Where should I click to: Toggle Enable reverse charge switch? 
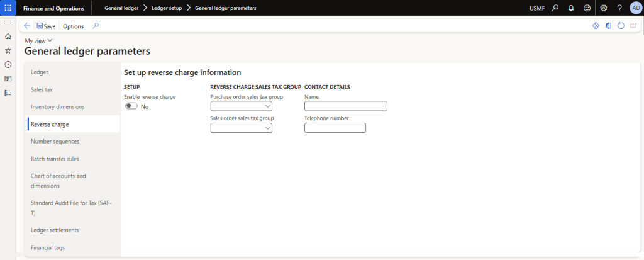tap(131, 106)
